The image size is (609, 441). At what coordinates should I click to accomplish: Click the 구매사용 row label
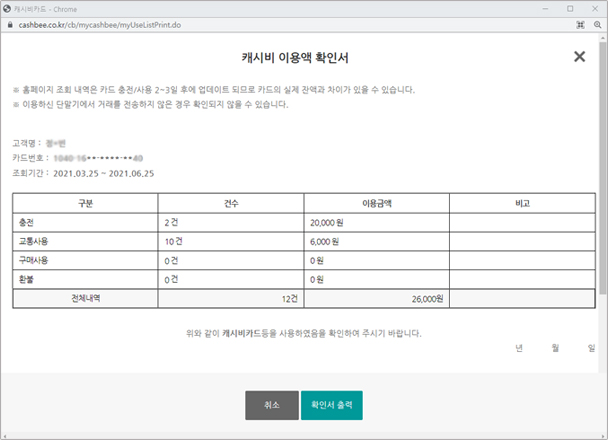[33, 260]
